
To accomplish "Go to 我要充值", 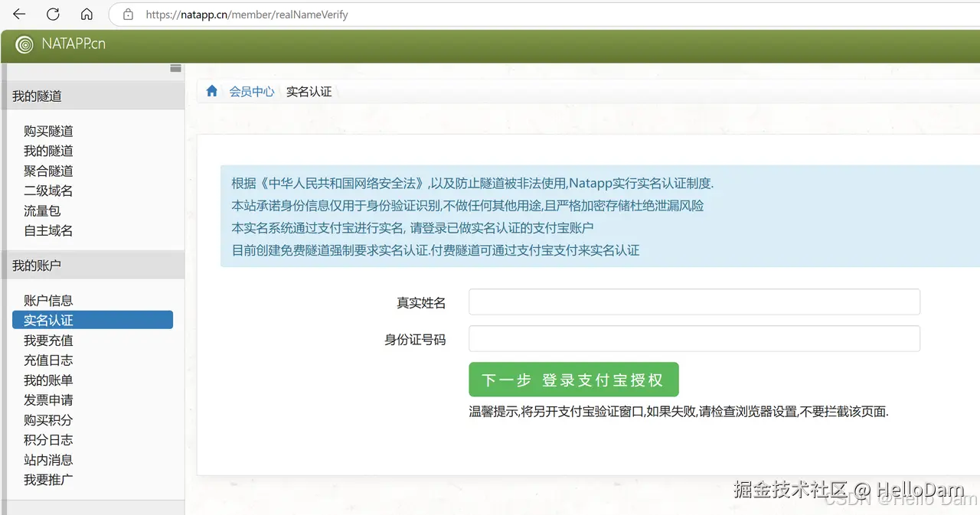I will (48, 340).
